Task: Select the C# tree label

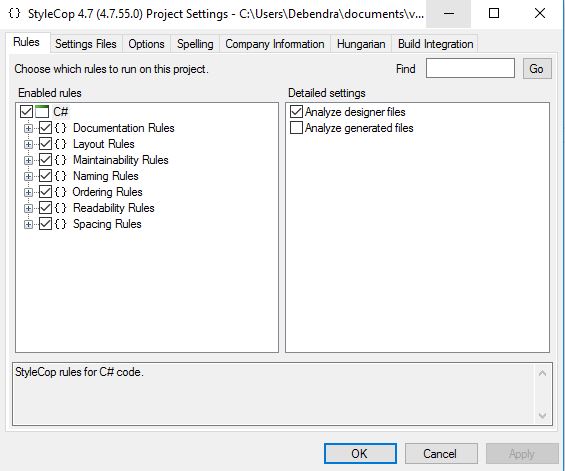Action: [61, 112]
